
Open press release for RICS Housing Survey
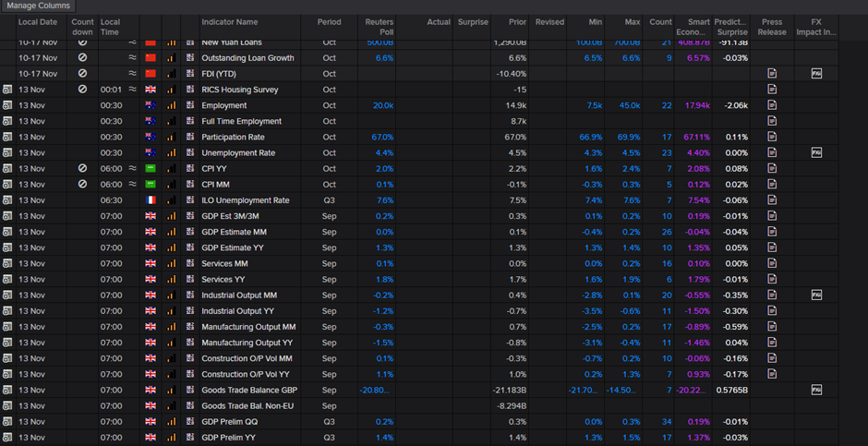pos(772,90)
